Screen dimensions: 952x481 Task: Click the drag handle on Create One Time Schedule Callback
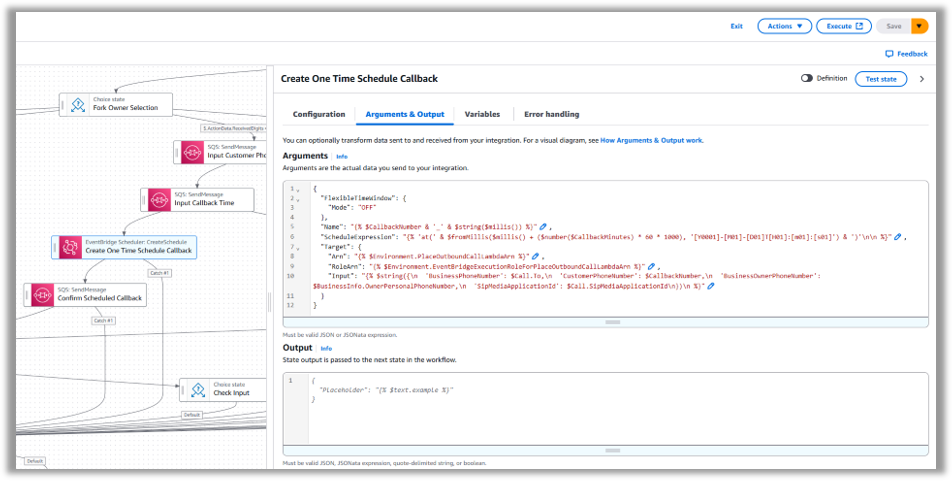(55, 247)
